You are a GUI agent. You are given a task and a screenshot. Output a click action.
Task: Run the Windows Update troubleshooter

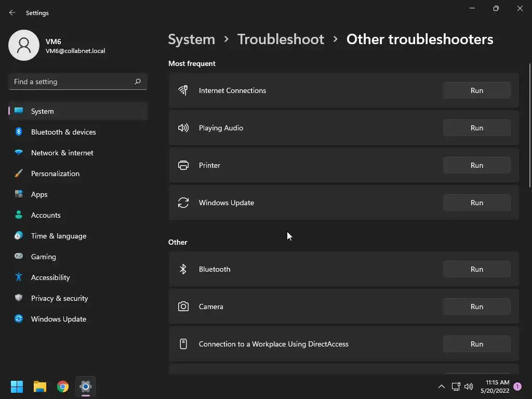(x=476, y=203)
